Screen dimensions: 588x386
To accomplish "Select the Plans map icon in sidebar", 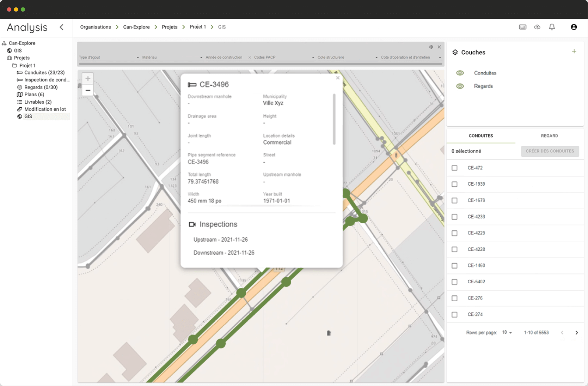I will pos(20,94).
